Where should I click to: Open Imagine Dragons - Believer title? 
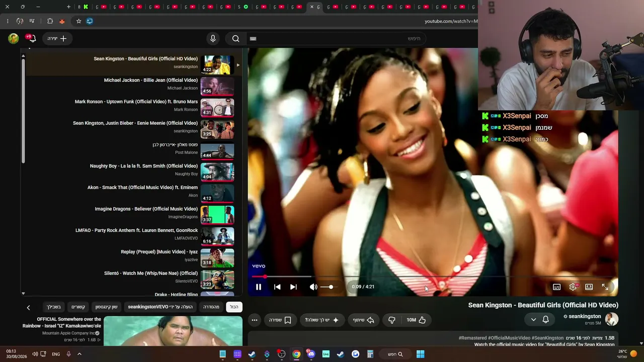tap(146, 209)
